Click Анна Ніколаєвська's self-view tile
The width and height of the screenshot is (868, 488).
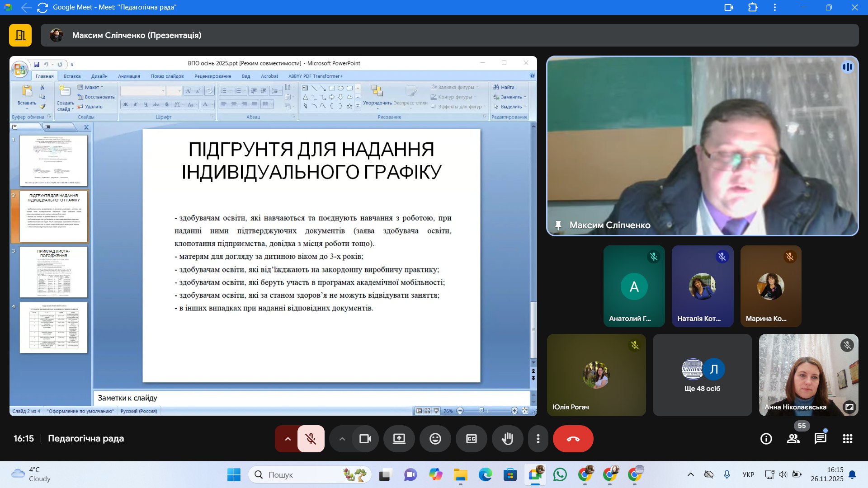[808, 375]
